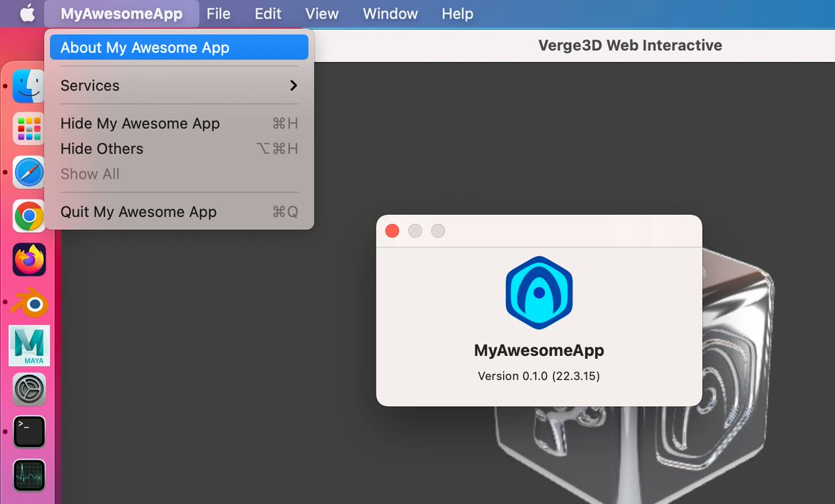Open the Window menu
This screenshot has width=835, height=504.
pos(390,13)
